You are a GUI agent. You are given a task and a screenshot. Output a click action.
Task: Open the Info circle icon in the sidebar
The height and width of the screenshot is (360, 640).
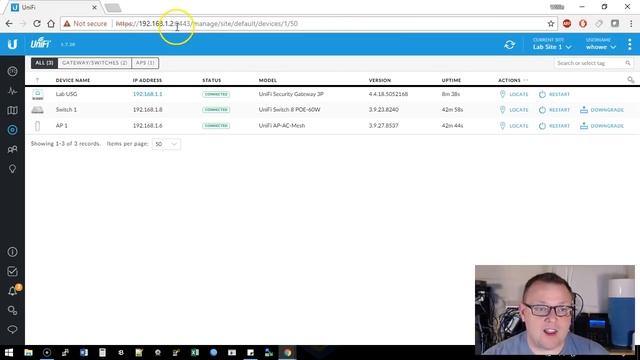click(12, 252)
